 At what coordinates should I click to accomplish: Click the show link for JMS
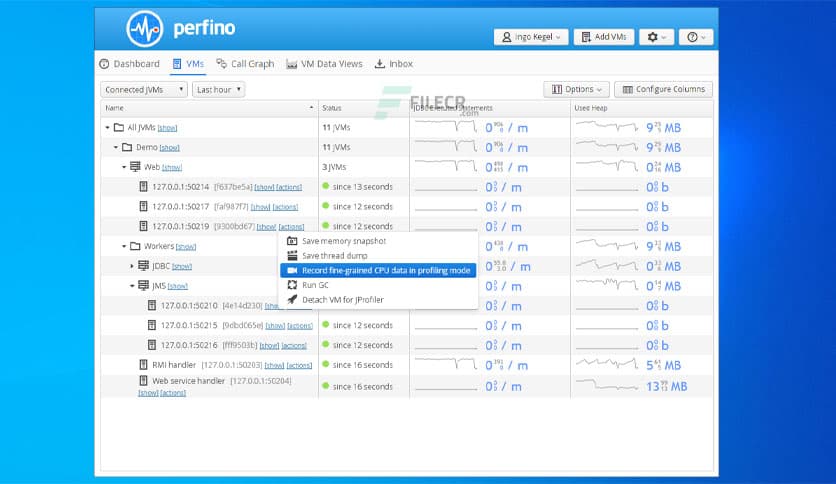178,286
